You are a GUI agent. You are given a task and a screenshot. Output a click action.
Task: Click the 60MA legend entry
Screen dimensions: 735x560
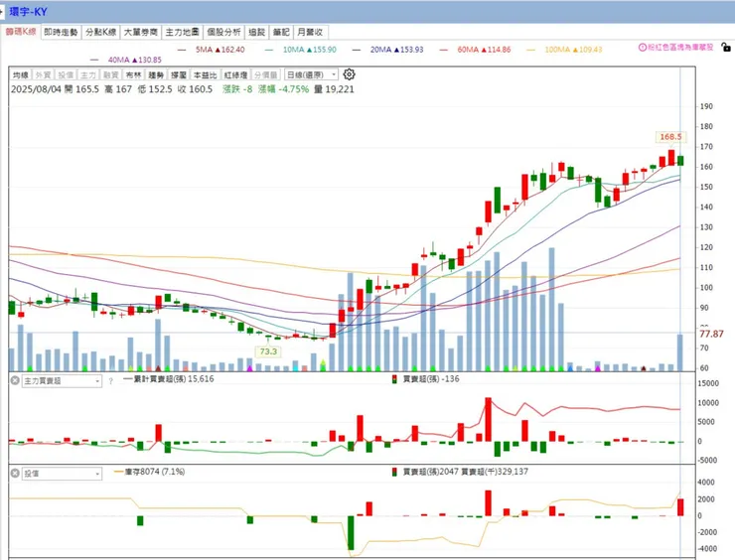pos(476,50)
